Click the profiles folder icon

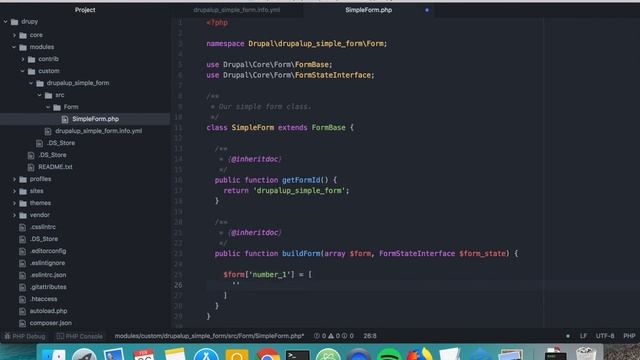pyautogui.click(x=23, y=179)
